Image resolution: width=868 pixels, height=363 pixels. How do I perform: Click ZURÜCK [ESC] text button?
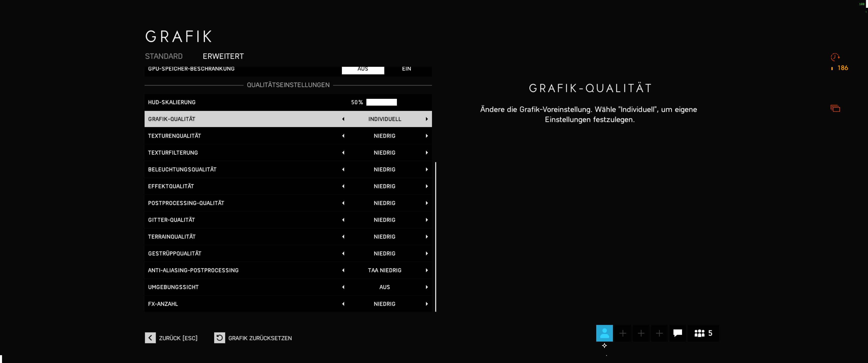(178, 338)
